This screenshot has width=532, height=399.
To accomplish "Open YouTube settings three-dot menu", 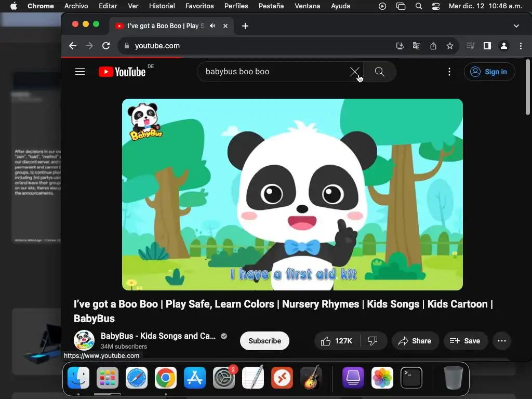I will [x=449, y=72].
